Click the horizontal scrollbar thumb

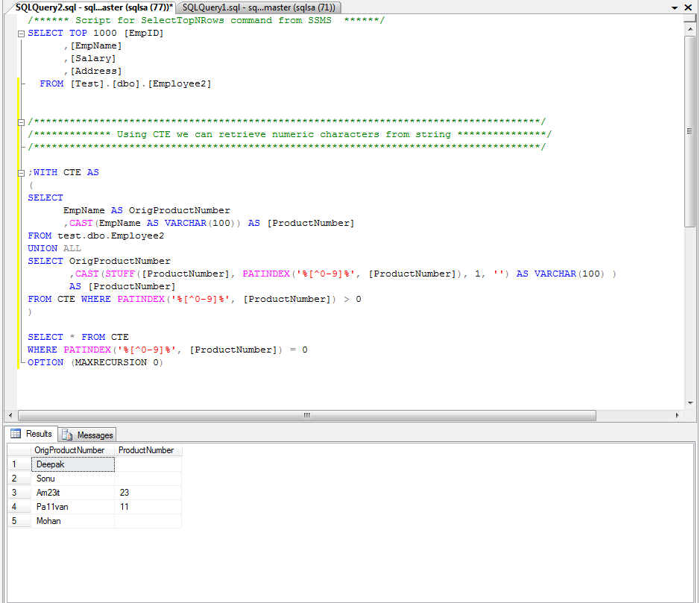tap(306, 416)
